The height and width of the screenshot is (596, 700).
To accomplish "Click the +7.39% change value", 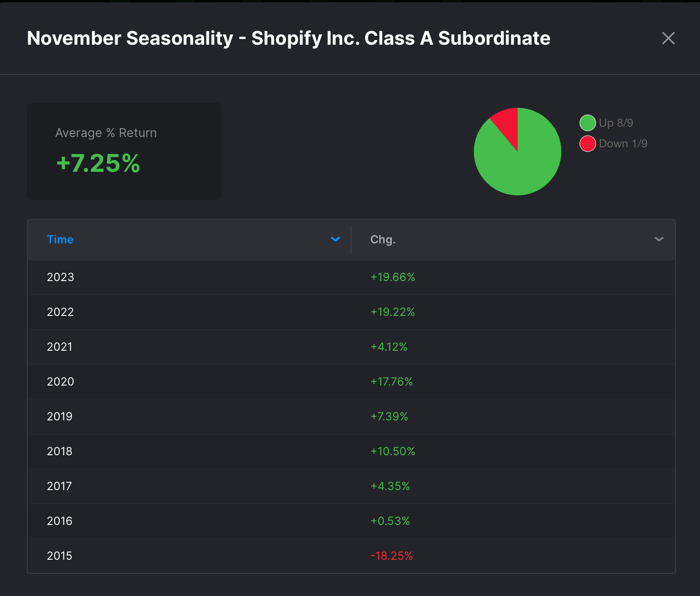I will click(x=389, y=417).
